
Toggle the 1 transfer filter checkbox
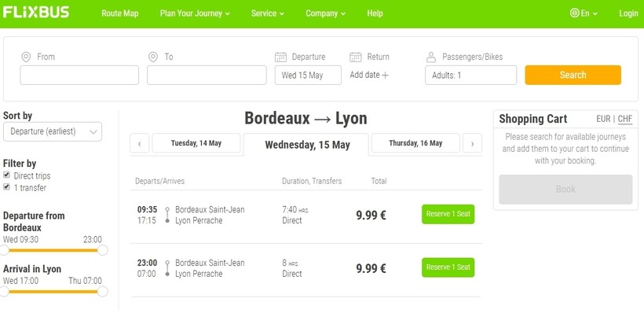pos(7,187)
